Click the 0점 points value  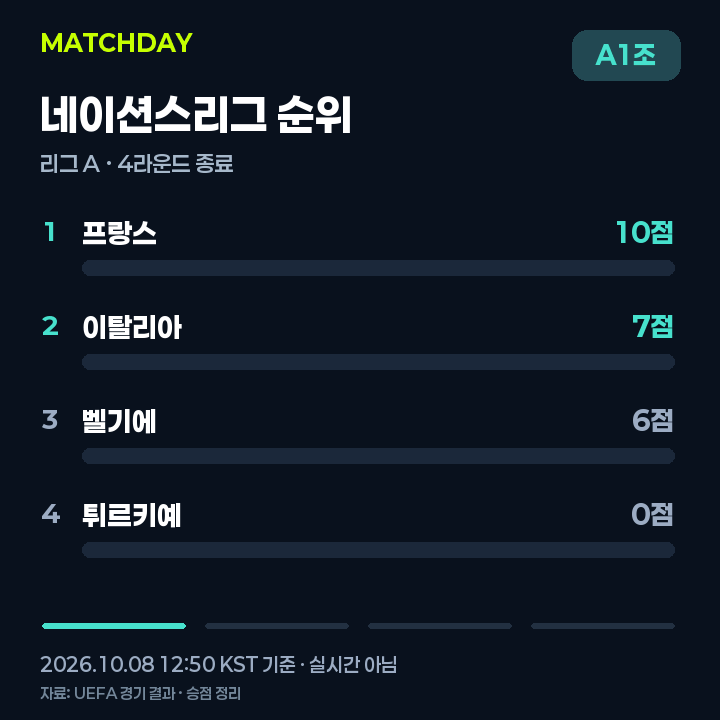pos(652,514)
